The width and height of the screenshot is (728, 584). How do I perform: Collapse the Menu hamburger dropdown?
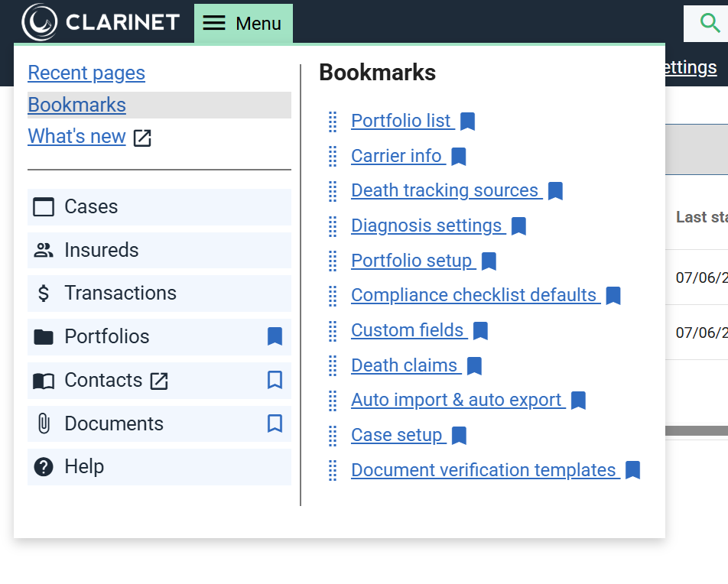pos(243,23)
